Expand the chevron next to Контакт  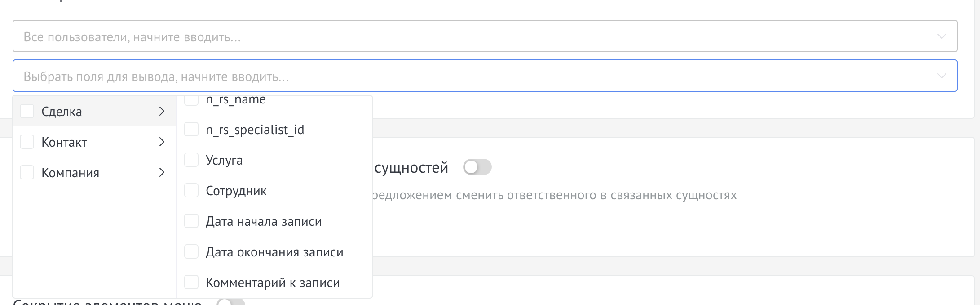[163, 142]
